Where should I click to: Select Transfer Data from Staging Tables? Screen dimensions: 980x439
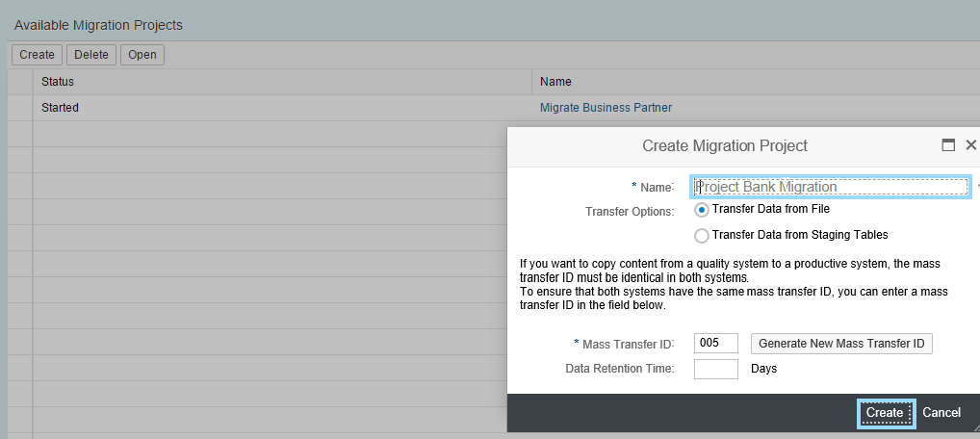(702, 235)
